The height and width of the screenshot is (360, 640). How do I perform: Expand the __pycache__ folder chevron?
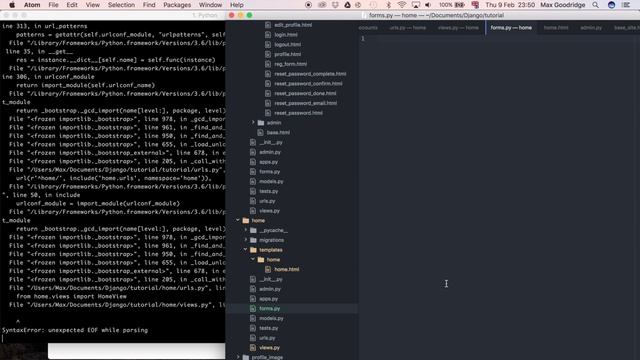point(246,230)
